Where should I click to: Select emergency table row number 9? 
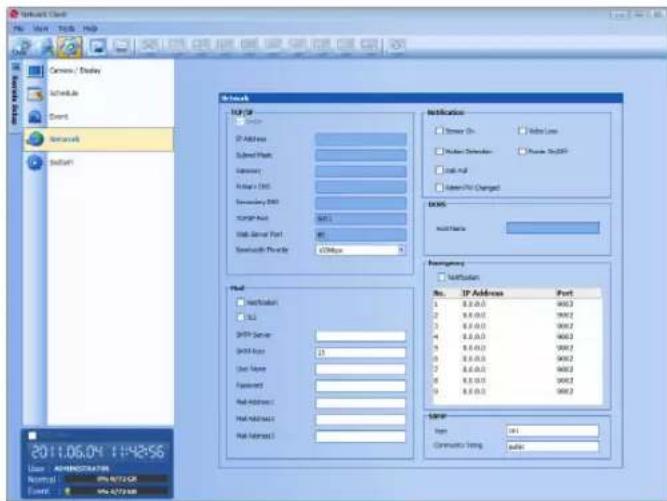517,391
